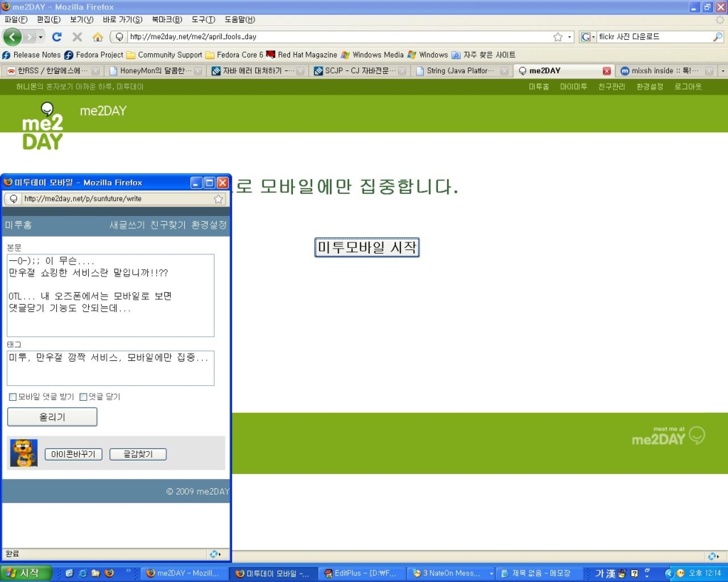The width and height of the screenshot is (728, 582).
Task: Click the Windows 시작 start button
Action: [25, 573]
